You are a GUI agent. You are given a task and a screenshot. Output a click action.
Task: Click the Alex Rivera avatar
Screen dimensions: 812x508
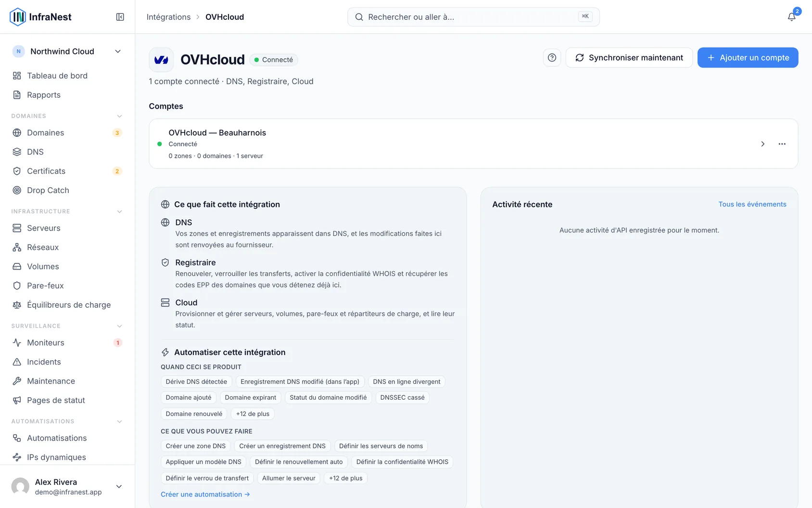20,486
